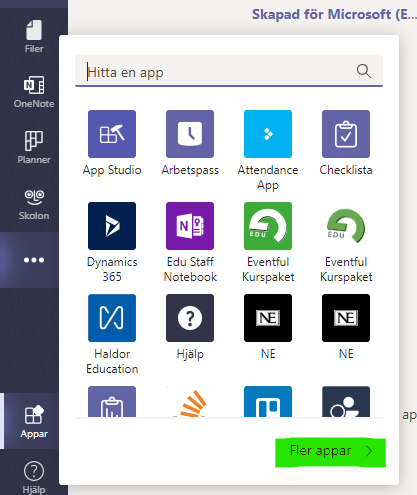Open the dark people icon app
The image size is (417, 495).
346,401
